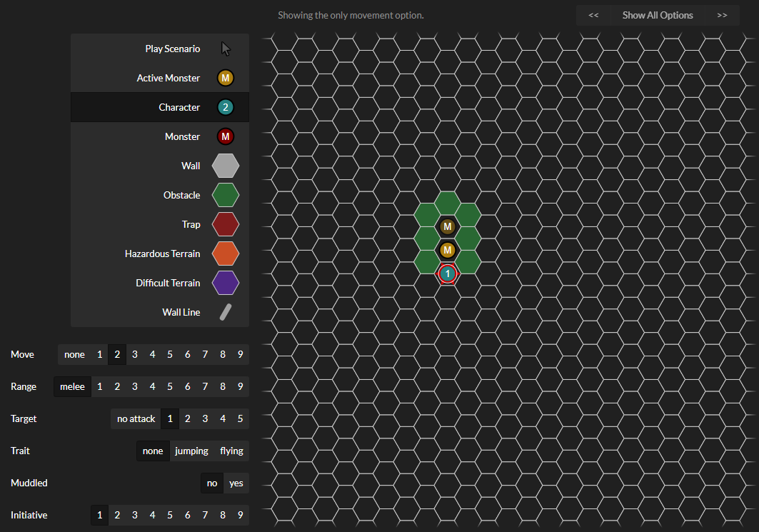Screen dimensions: 759x532
Task: Set Target to 5
Action: coord(240,418)
